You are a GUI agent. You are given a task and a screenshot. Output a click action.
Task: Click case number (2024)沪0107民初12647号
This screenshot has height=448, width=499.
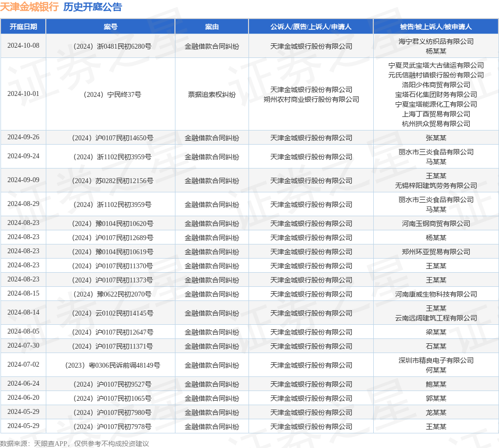coord(113,332)
